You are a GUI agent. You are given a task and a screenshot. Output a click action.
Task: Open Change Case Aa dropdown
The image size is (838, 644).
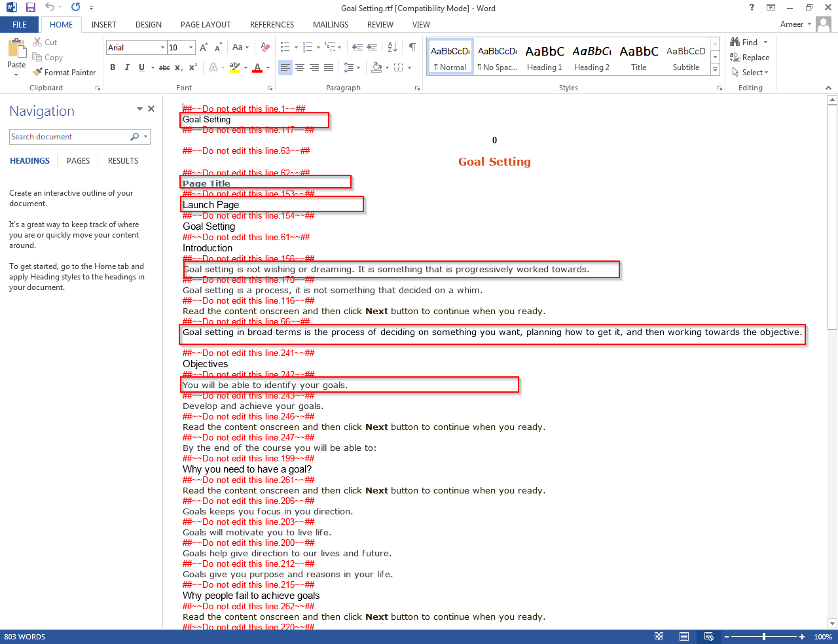[240, 47]
